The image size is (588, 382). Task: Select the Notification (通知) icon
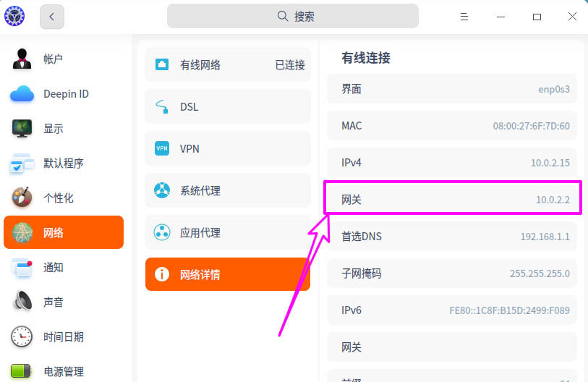tap(22, 268)
